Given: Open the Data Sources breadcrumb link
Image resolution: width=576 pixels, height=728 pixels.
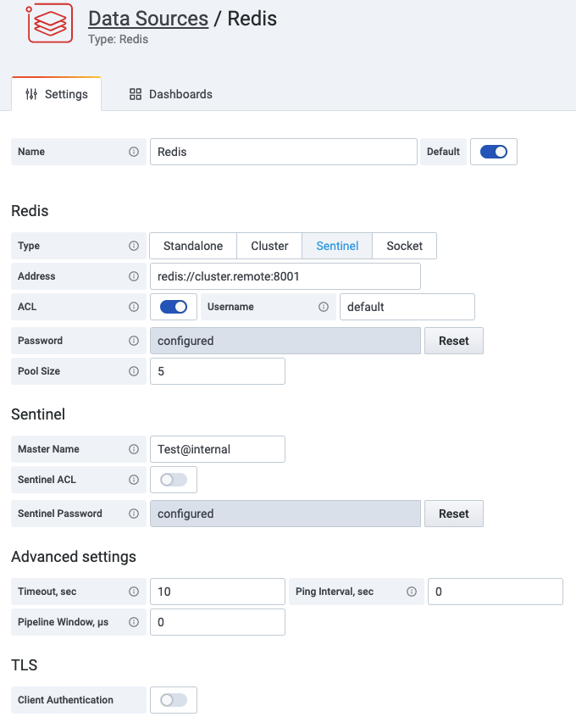Looking at the screenshot, I should coord(148,18).
